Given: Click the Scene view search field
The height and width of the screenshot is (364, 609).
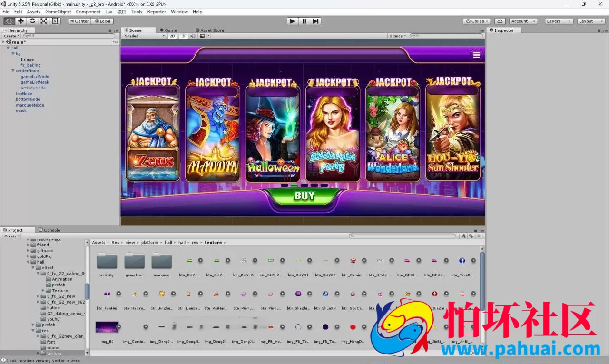Looking at the screenshot, I should [446, 36].
